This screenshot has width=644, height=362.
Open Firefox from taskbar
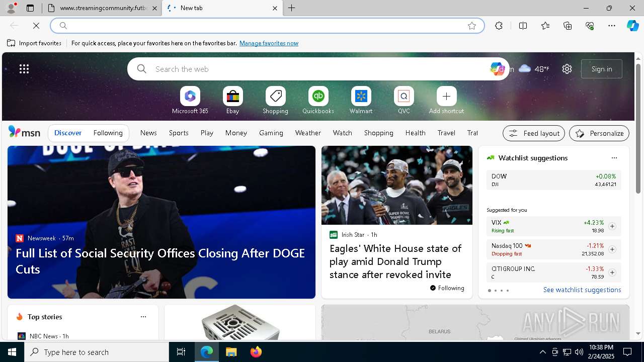point(256,352)
